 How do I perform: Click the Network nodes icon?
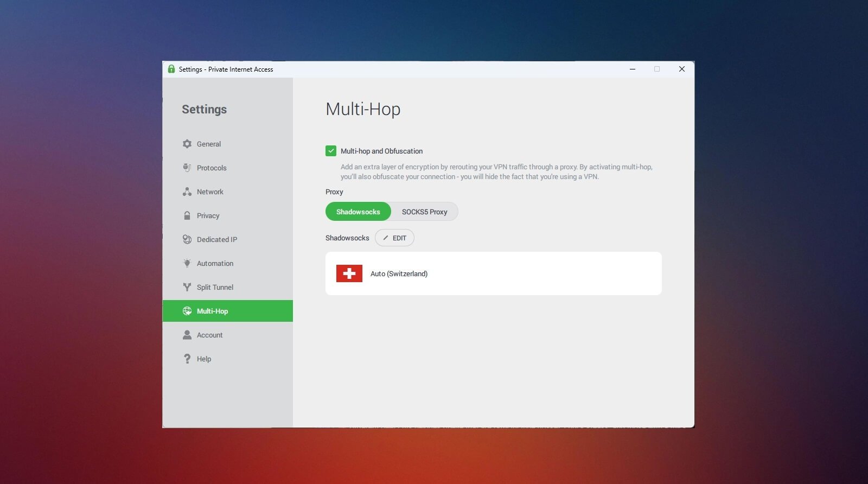point(187,192)
